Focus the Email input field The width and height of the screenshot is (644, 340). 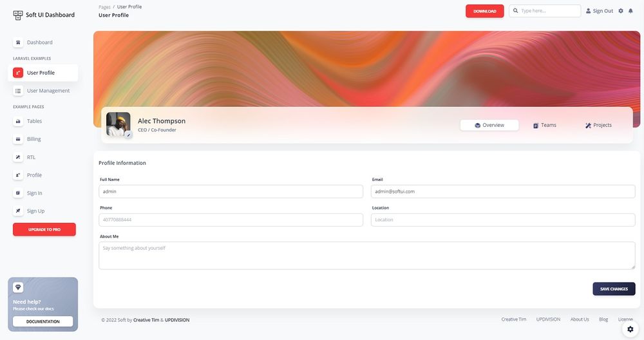coord(503,191)
